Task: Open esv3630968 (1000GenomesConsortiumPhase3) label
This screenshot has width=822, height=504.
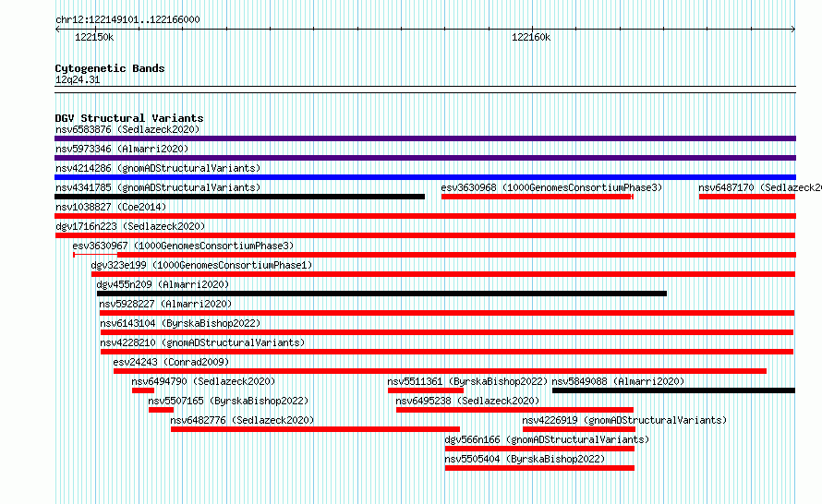Action: 551,187
